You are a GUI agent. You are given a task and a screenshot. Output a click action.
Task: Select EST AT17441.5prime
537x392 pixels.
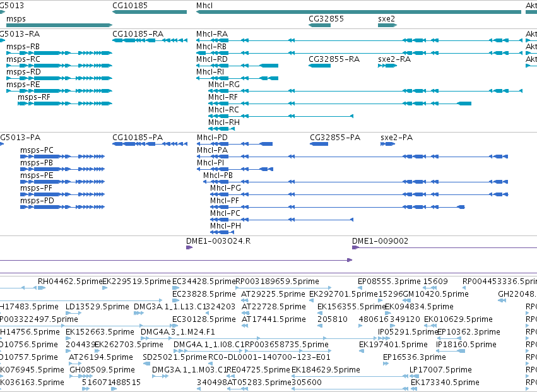tap(274, 319)
